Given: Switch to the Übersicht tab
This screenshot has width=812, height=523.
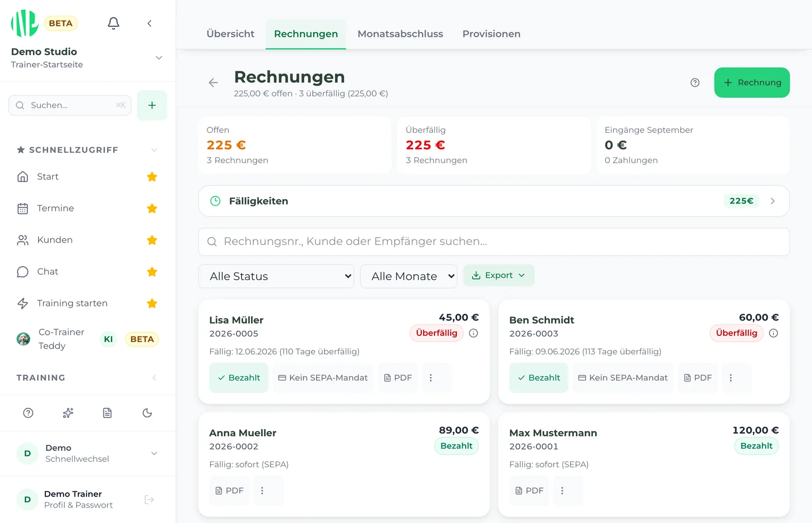Looking at the screenshot, I should pos(230,34).
